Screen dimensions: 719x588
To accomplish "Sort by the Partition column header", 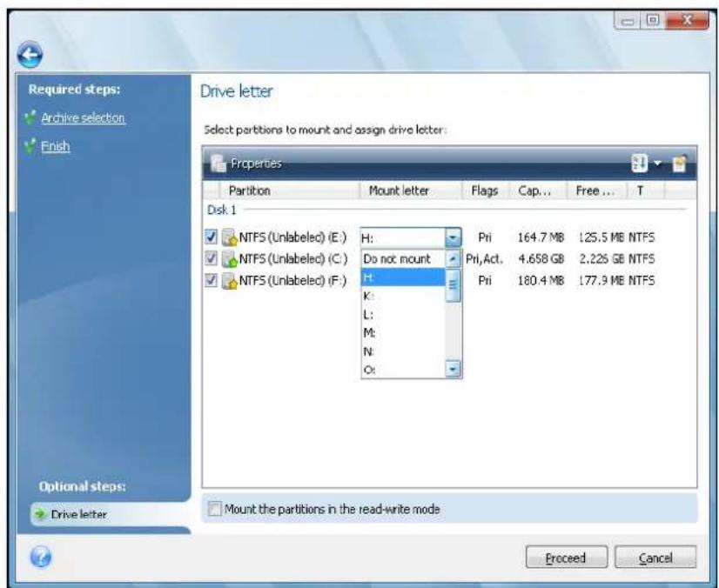I will [289, 190].
